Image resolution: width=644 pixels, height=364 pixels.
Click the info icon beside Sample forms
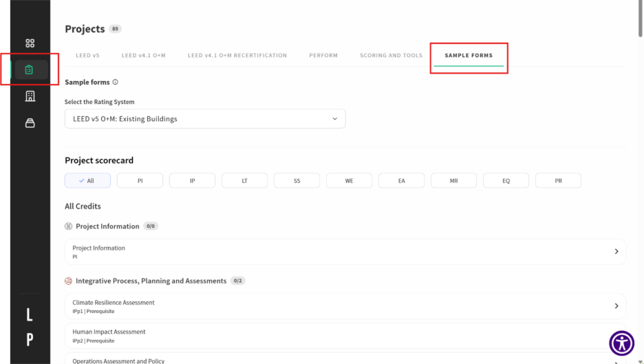[115, 82]
